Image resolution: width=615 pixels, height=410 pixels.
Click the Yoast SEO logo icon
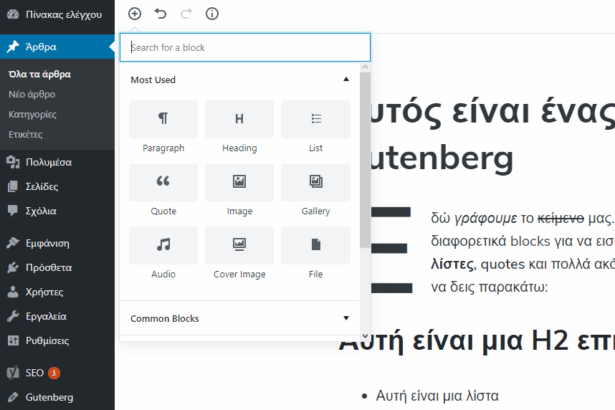pyautogui.click(x=13, y=373)
